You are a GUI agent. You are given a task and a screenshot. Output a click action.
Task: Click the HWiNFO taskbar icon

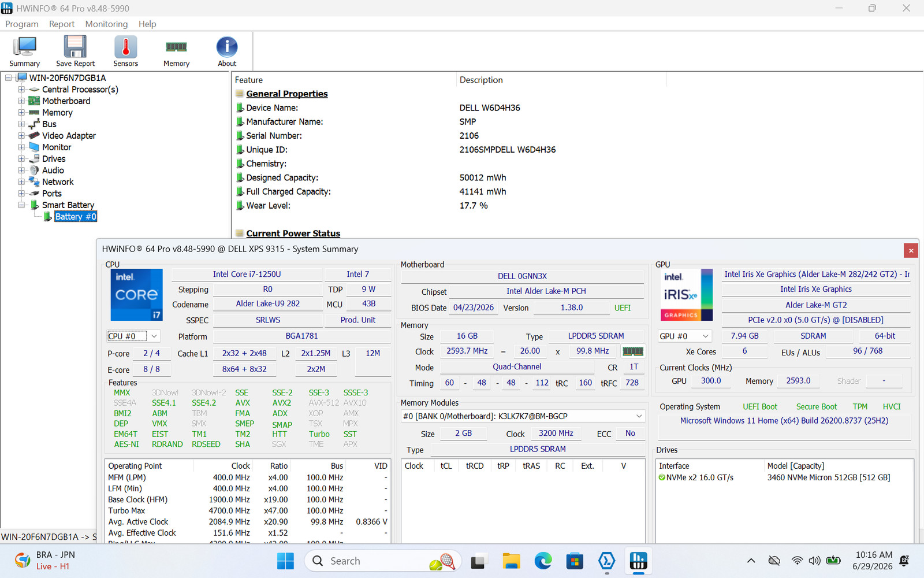[638, 561]
